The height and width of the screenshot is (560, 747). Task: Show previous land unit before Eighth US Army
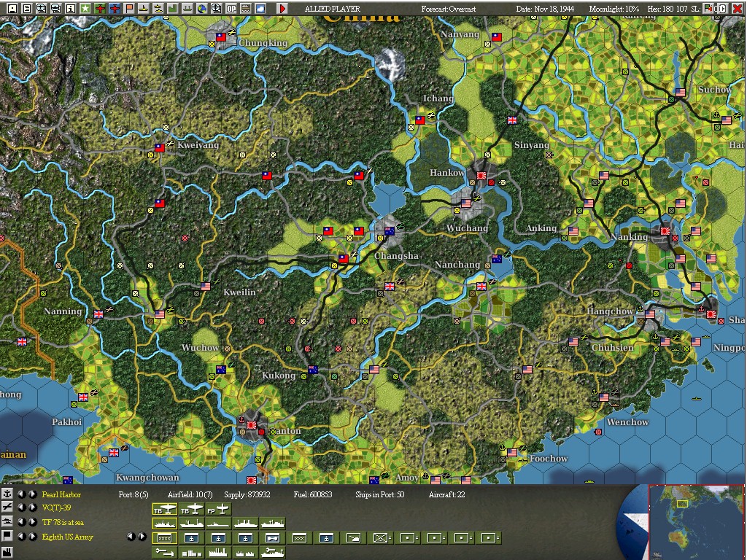tap(21, 536)
